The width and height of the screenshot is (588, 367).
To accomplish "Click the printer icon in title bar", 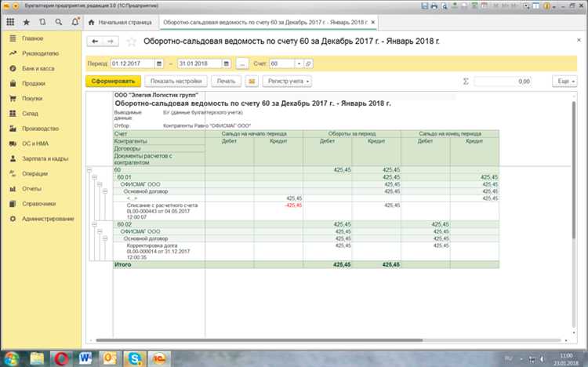I will tap(434, 6).
